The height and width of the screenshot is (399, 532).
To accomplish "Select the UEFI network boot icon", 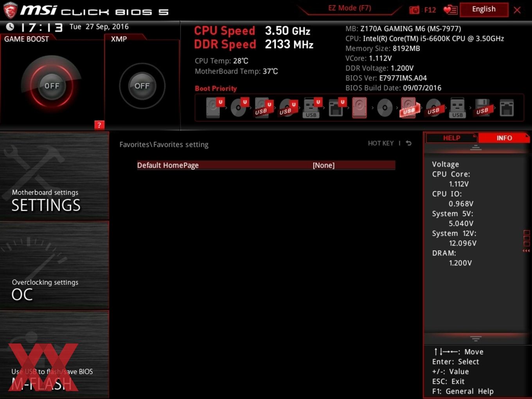I will (x=336, y=108).
